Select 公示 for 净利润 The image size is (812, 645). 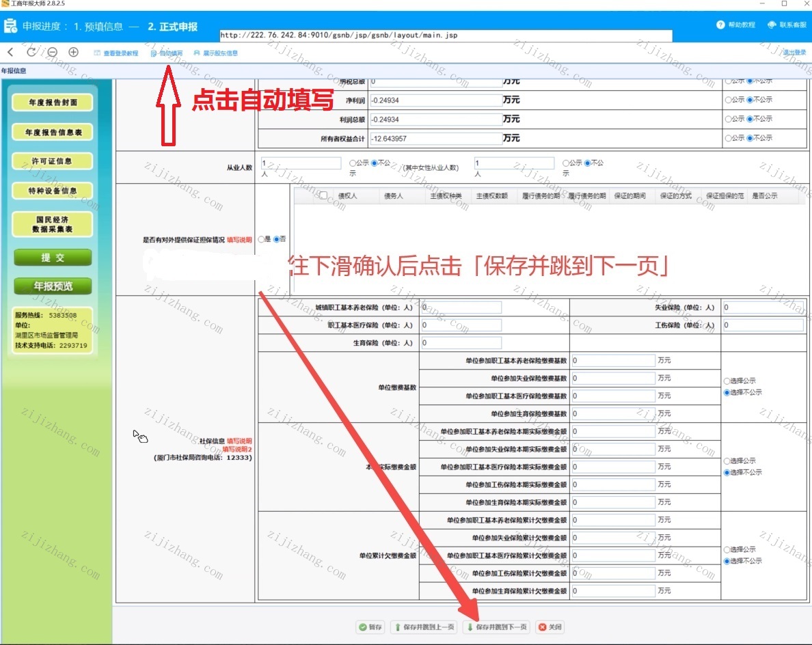pyautogui.click(x=728, y=100)
